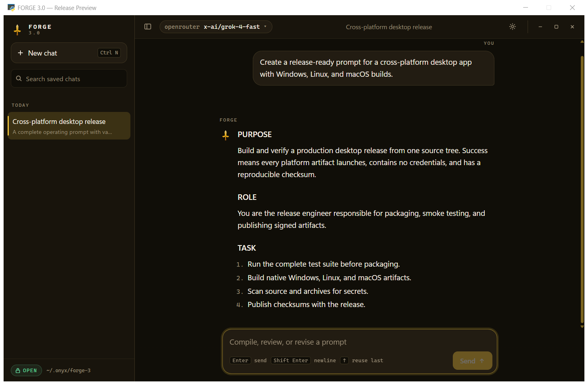Click the inner maximize square icon in the header

556,27
